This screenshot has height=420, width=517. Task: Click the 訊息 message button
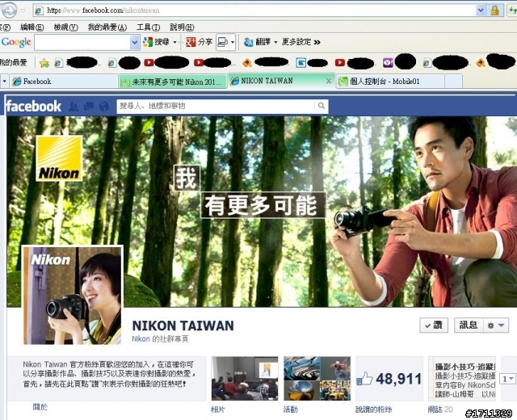coord(469,325)
